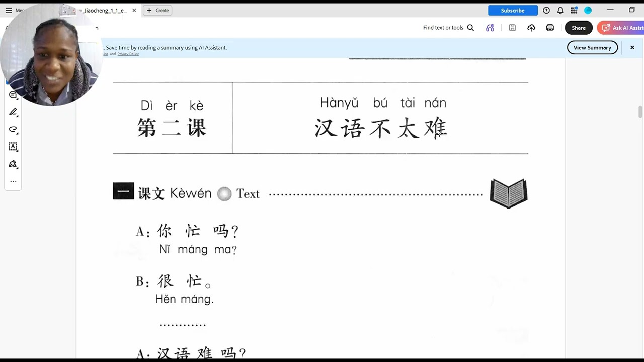Click the blue Subscribe button

513,10
